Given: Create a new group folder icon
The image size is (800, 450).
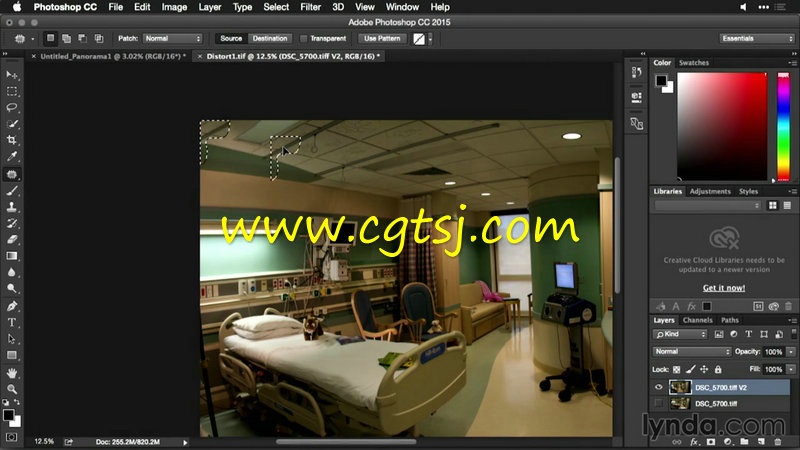Looking at the screenshot, I should pyautogui.click(x=744, y=442).
